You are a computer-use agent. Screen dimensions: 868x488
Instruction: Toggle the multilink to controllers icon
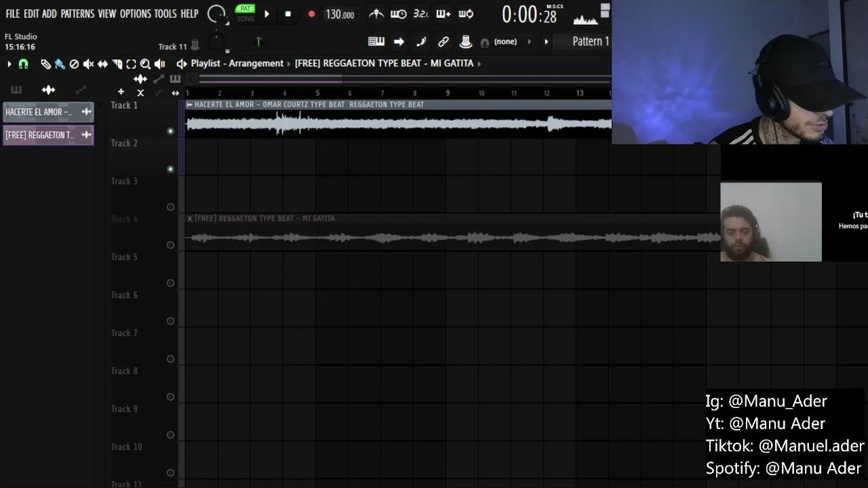pyautogui.click(x=443, y=42)
